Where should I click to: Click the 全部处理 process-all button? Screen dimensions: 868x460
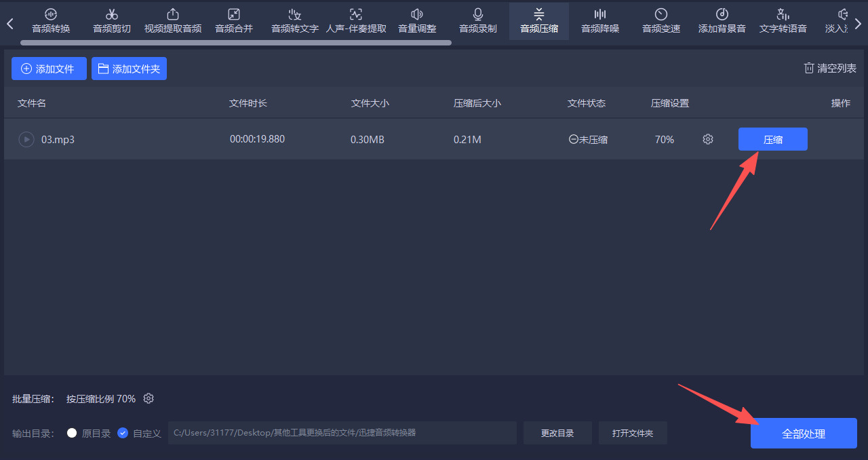804,433
